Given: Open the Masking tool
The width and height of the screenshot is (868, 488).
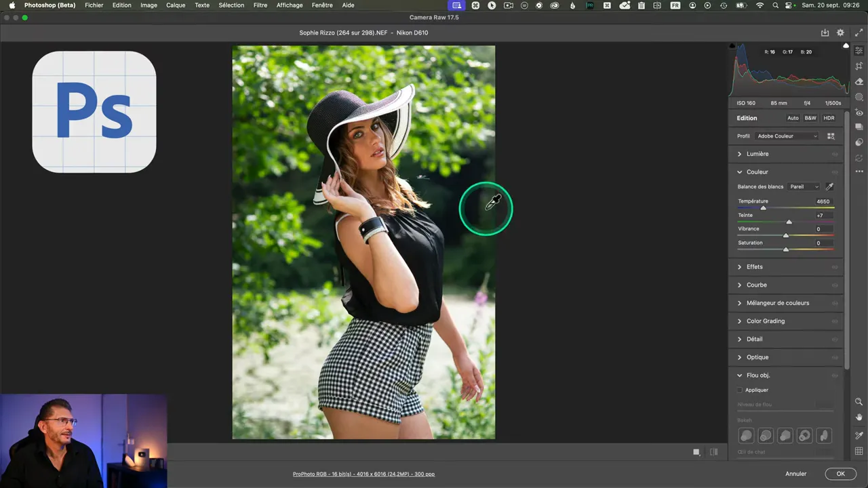Looking at the screenshot, I should point(859,97).
